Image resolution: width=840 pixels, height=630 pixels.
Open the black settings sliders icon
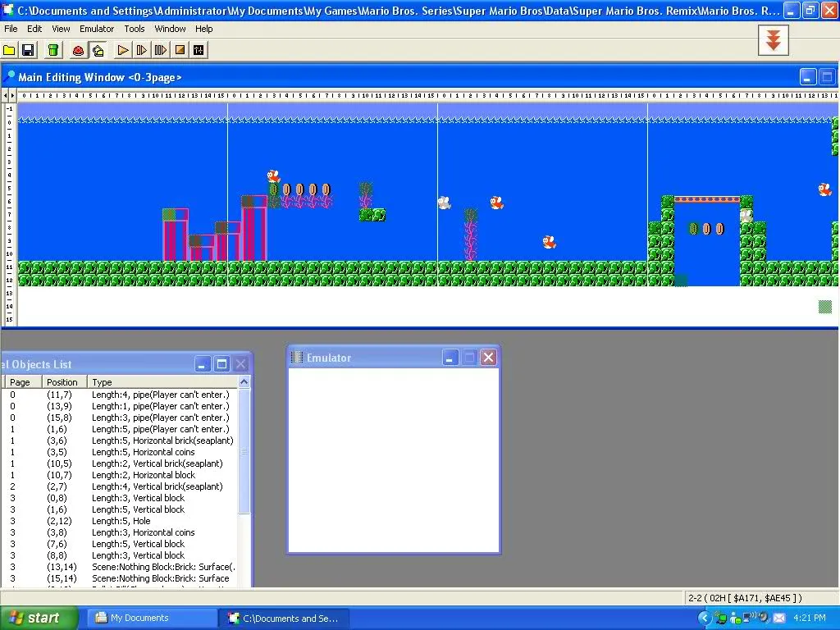(199, 51)
